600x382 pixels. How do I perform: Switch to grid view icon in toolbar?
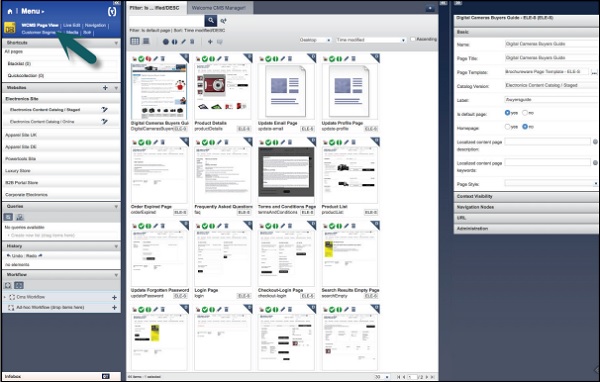point(135,41)
